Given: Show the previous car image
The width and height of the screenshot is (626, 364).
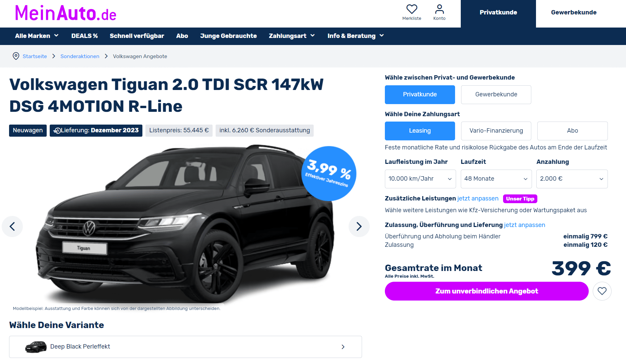Looking at the screenshot, I should [x=12, y=226].
